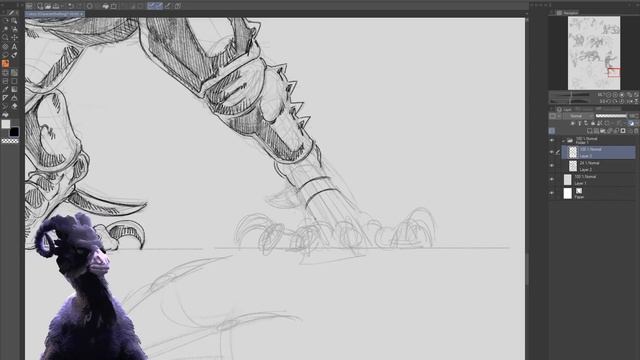This screenshot has width=640, height=360.
Task: Hide Layer 1 with its eye icon
Action: 552,180
